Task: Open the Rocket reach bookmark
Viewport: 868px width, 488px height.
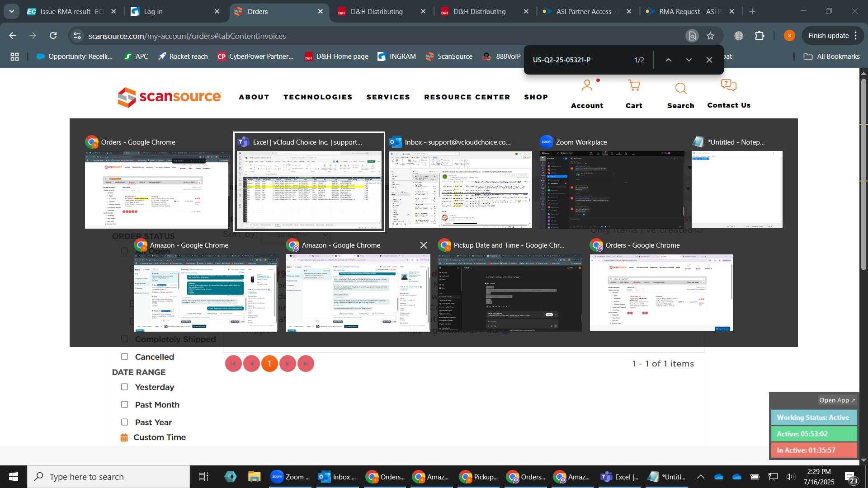Action: click(183, 56)
